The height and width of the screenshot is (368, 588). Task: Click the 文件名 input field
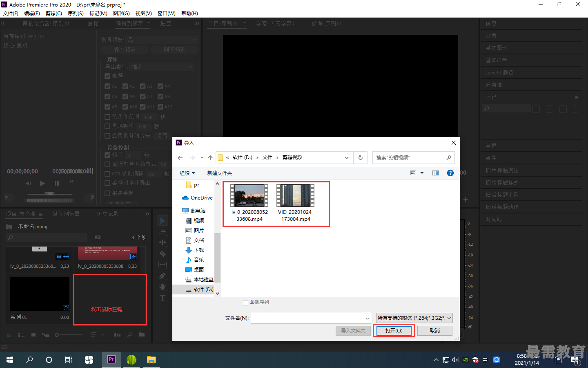point(307,318)
